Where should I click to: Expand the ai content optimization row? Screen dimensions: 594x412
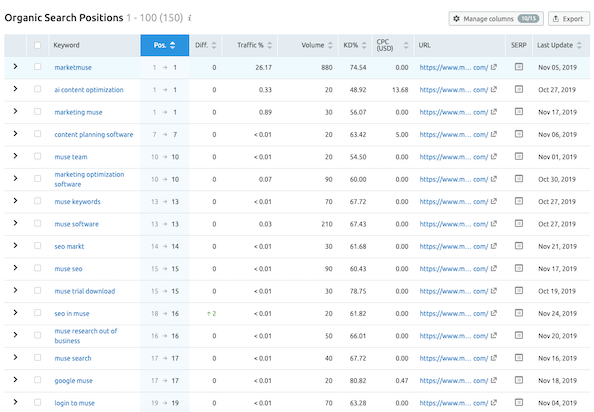tap(15, 89)
